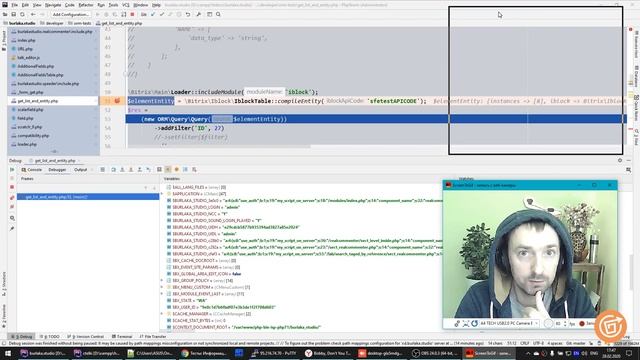This screenshot has height=360, width=640.
Task: Open the Refactor menu
Action: [x=86, y=5]
